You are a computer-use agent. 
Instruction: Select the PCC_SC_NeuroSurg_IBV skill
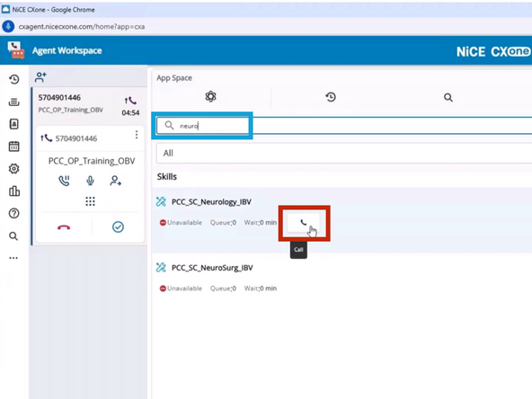(212, 268)
